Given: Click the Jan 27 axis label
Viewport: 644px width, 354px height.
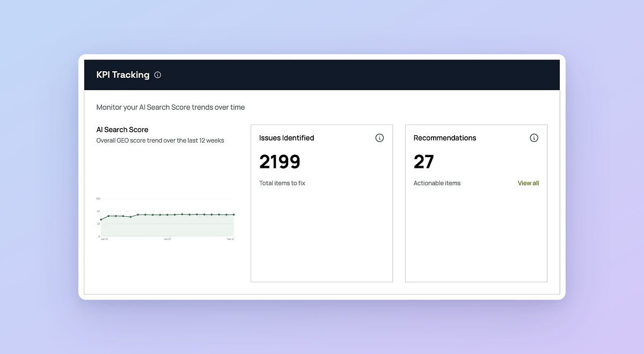Looking at the screenshot, I should [x=167, y=239].
